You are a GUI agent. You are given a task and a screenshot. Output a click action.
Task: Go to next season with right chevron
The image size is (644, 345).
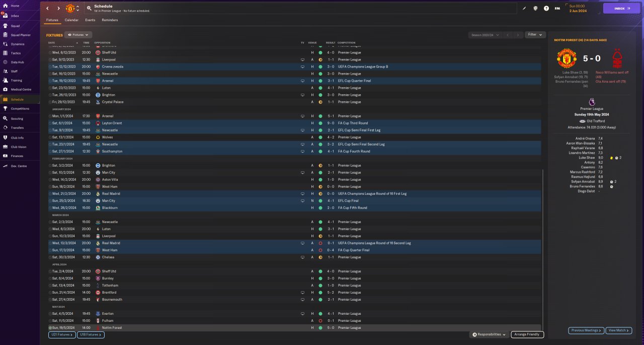pyautogui.click(x=518, y=35)
